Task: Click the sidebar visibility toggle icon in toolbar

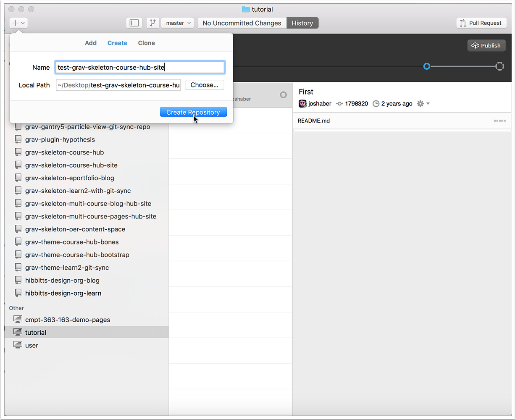Action: 134,23
